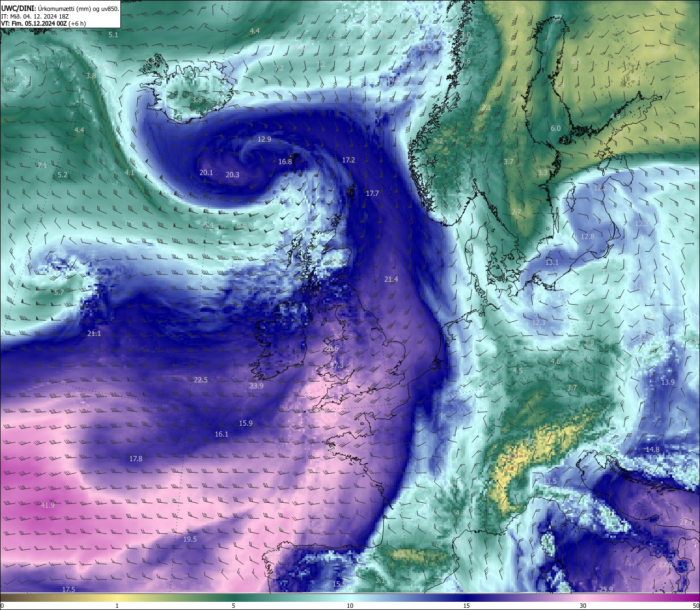Viewport: 700px width, 610px height.
Task: Click the 21.4 value label
Action: [391, 280]
